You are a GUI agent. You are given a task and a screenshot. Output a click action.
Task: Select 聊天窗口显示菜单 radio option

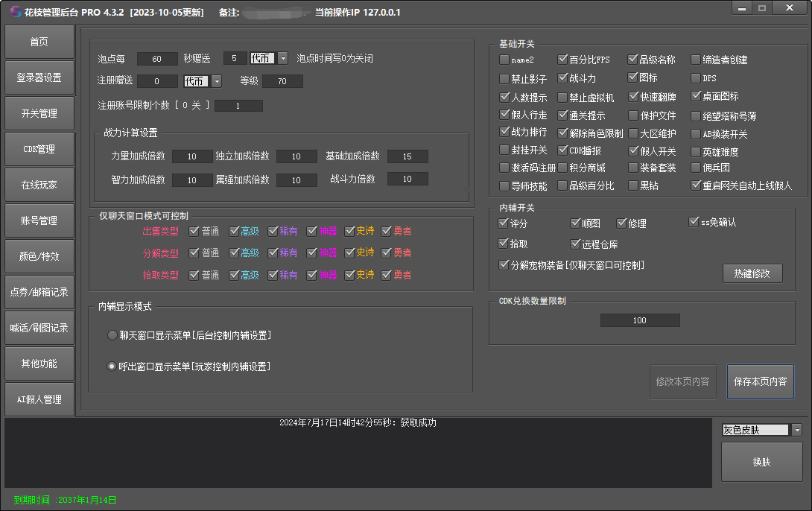112,335
